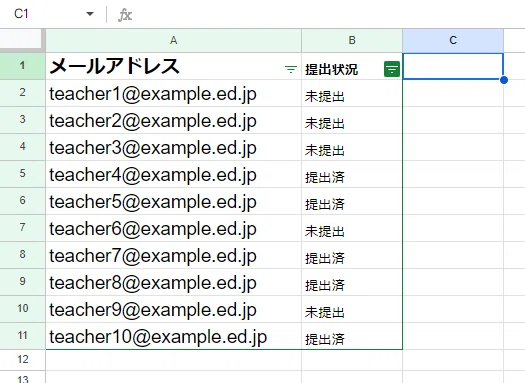Select row 7 header
This screenshot has width=525, height=383.
point(22,228)
